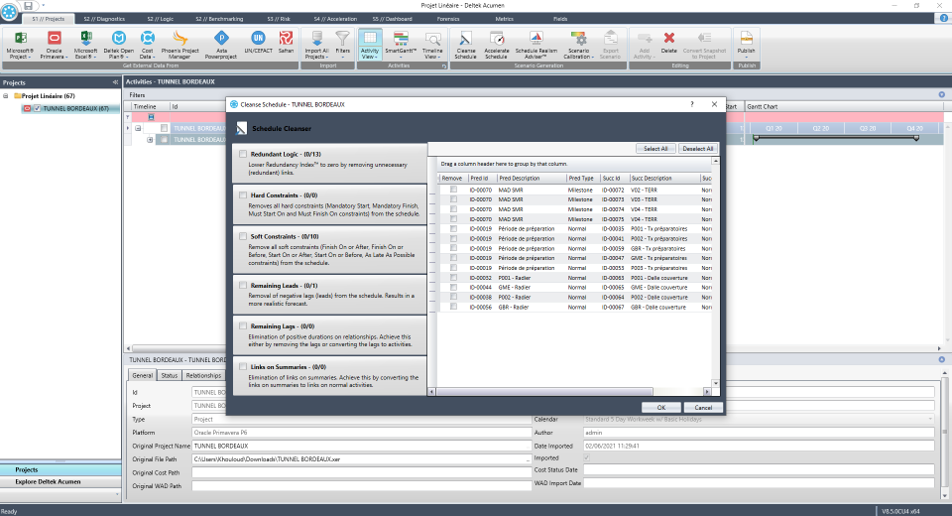
Task: Confirm dialog with OK
Action: [661, 407]
